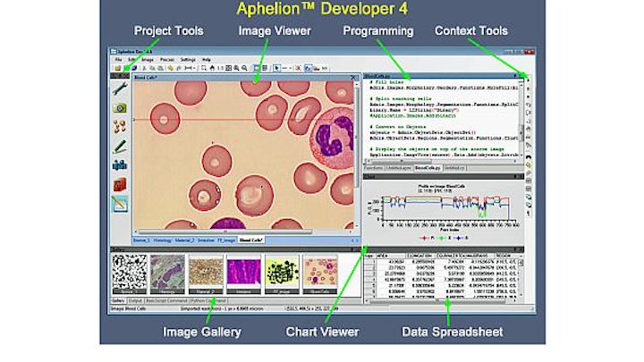Switch to the Untitled.apm script tab
Screen dimensions: 644x362
click(398, 168)
